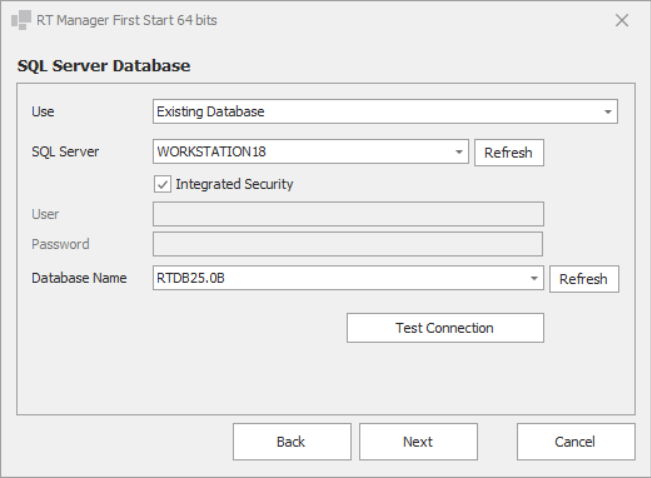Refresh the Database Name list
Viewport: 651px width, 478px height.
(584, 279)
